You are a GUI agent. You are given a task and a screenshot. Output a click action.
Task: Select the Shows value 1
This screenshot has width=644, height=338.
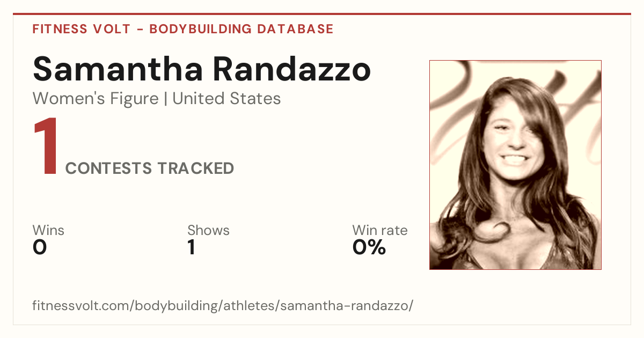(191, 247)
